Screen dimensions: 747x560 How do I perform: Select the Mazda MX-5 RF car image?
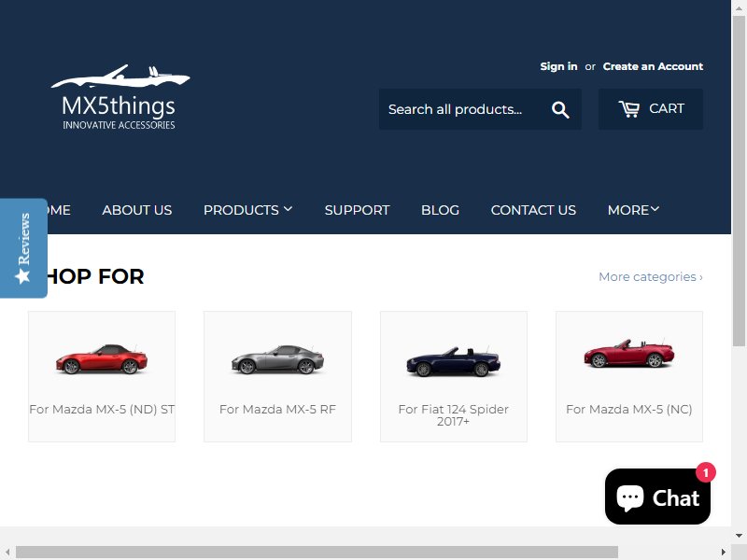(x=277, y=359)
